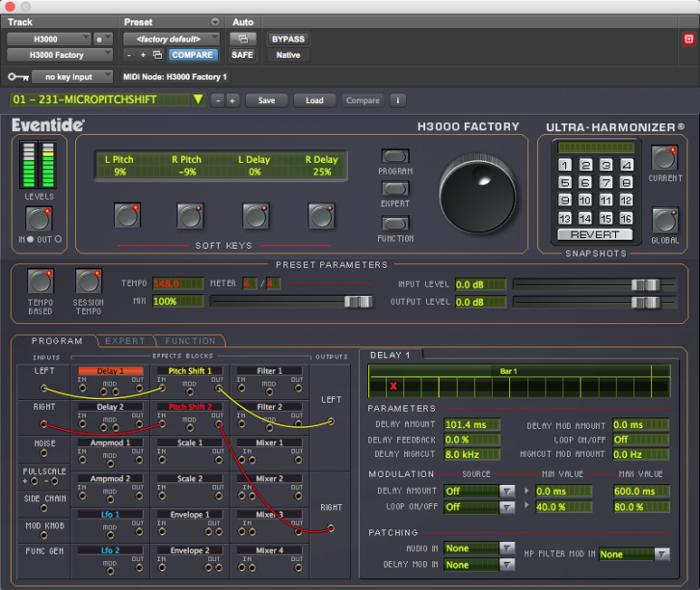Click the MIX slider handle

tap(359, 302)
